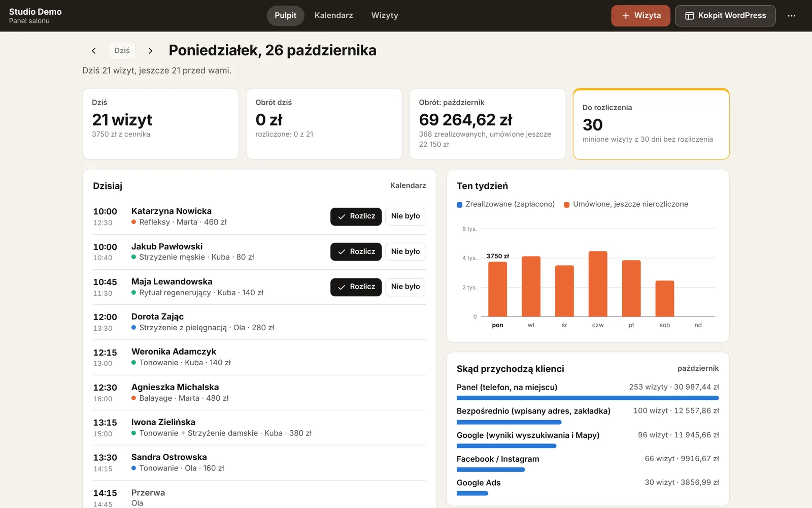Mark Katarzyna Nowicka as Nie było
Image resolution: width=812 pixels, height=508 pixels.
405,216
